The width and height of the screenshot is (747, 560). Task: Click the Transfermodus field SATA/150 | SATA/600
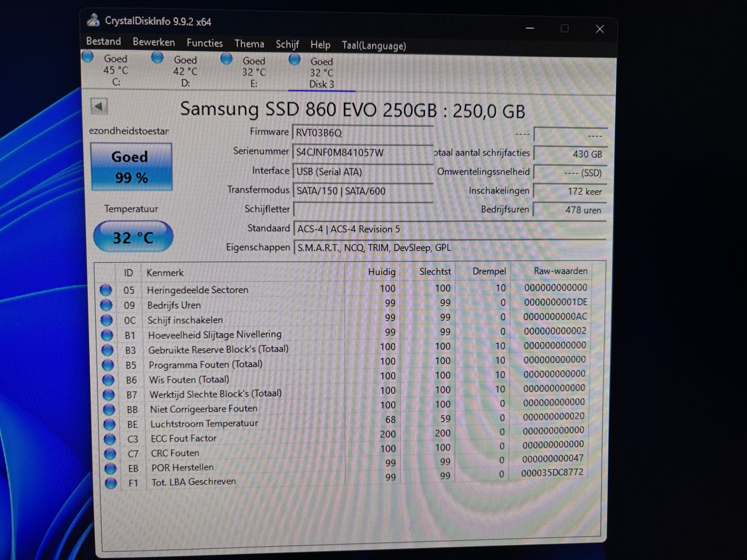tap(363, 191)
